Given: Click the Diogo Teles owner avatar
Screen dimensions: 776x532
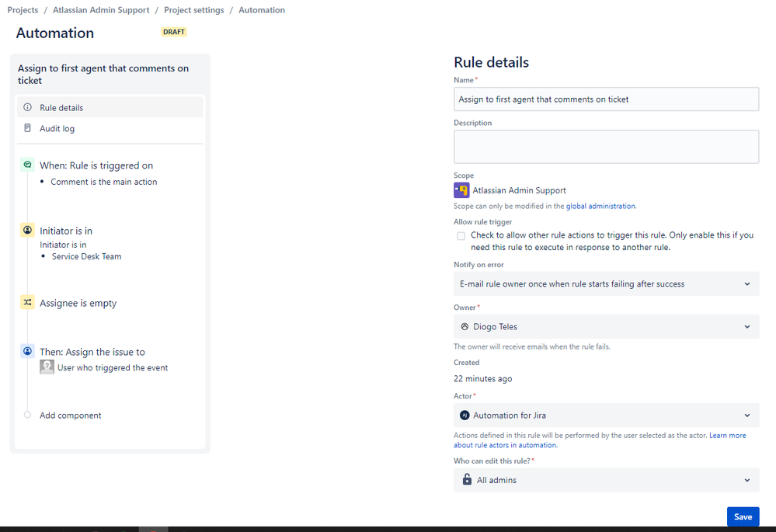Looking at the screenshot, I should coord(465,326).
